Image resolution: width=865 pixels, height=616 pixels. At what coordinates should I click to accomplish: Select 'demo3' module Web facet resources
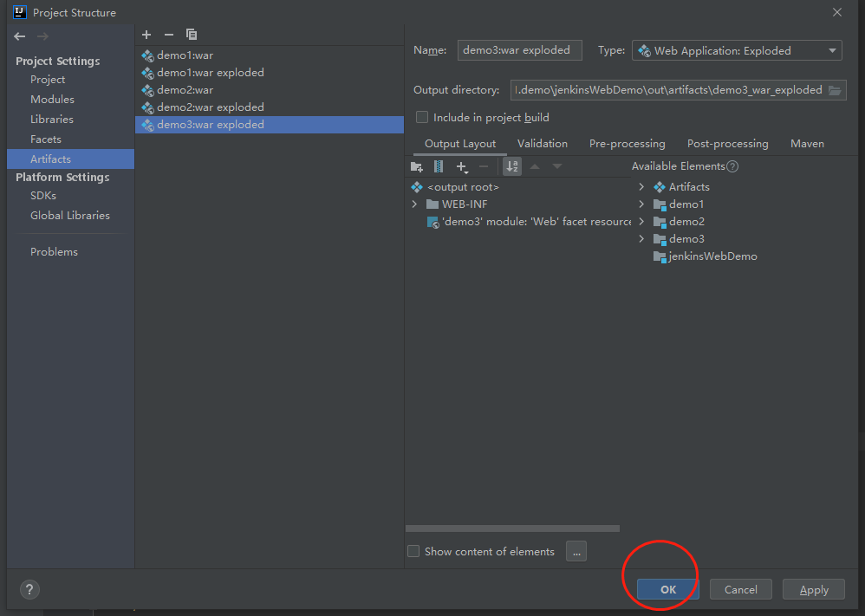coord(530,222)
